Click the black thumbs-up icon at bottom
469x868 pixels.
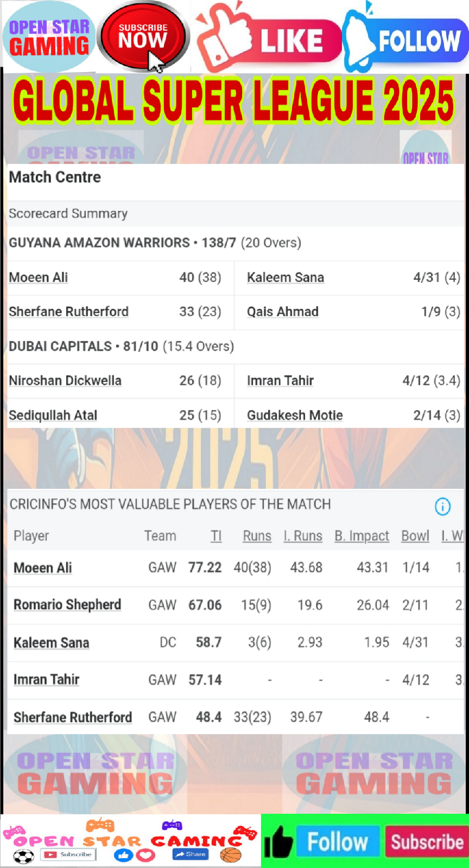point(278,842)
